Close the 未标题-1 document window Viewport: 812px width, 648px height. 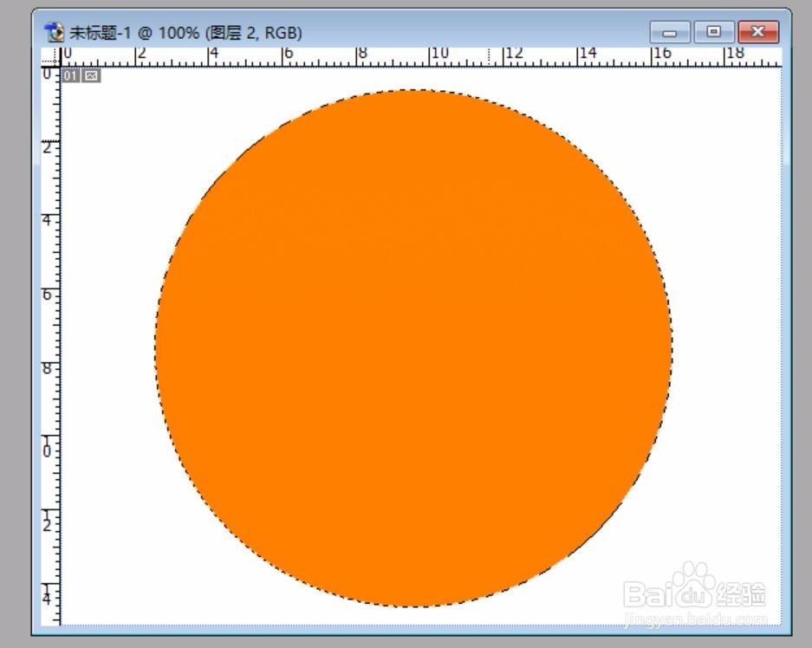point(758,32)
